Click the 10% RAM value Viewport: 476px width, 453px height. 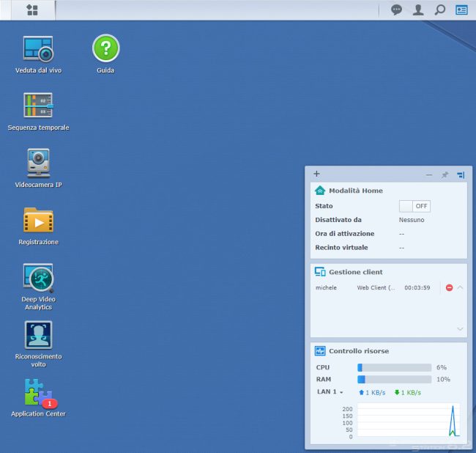[443, 379]
